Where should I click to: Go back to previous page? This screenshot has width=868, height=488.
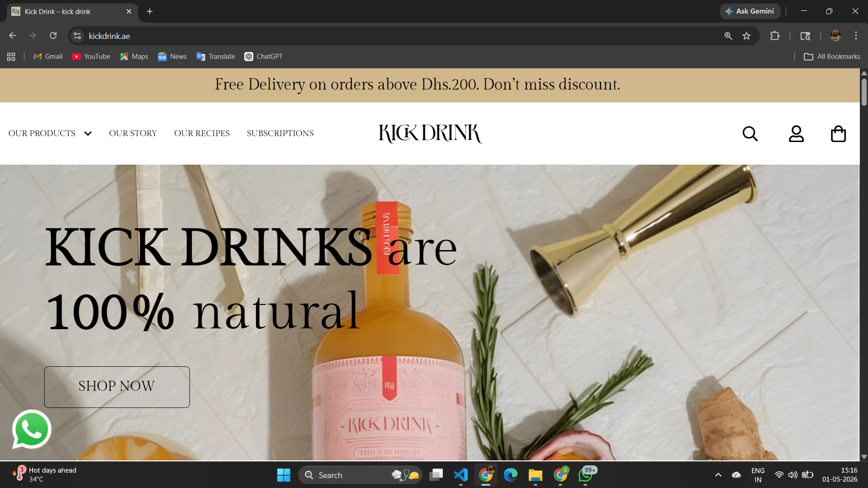coord(13,36)
